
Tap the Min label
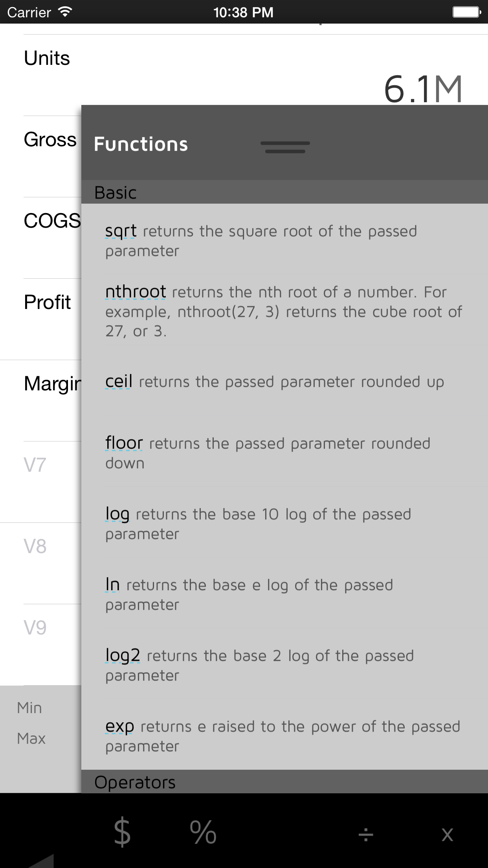click(x=29, y=708)
